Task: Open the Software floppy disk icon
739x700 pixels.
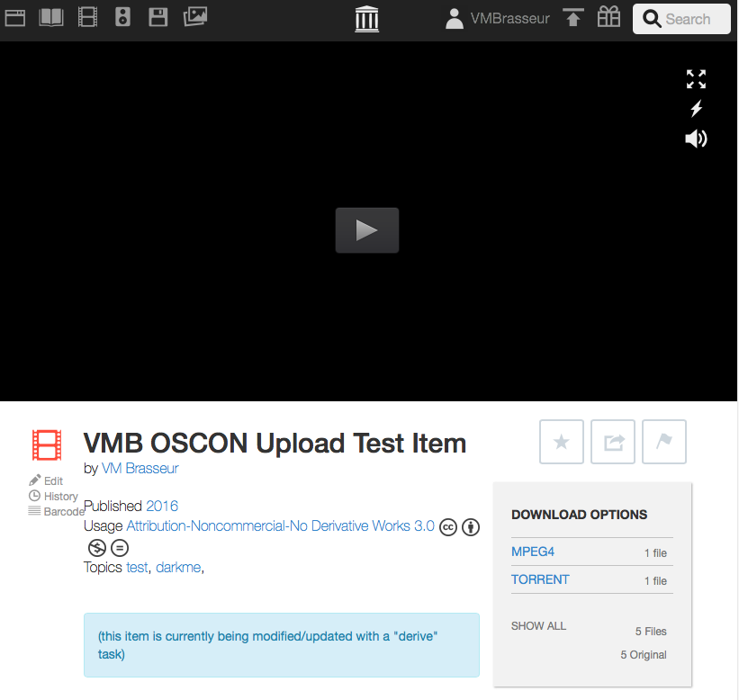Action: coord(158,17)
